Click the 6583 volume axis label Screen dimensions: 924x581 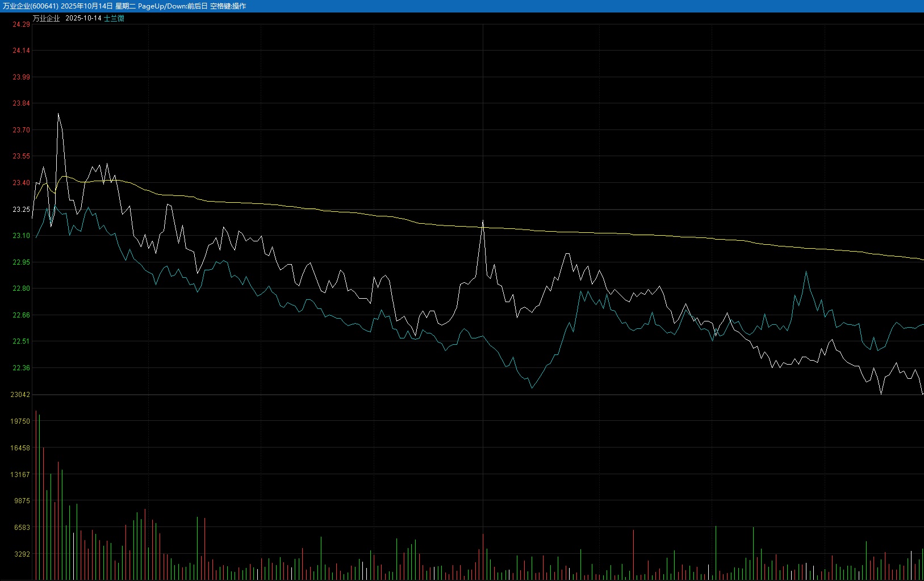[x=22, y=528]
